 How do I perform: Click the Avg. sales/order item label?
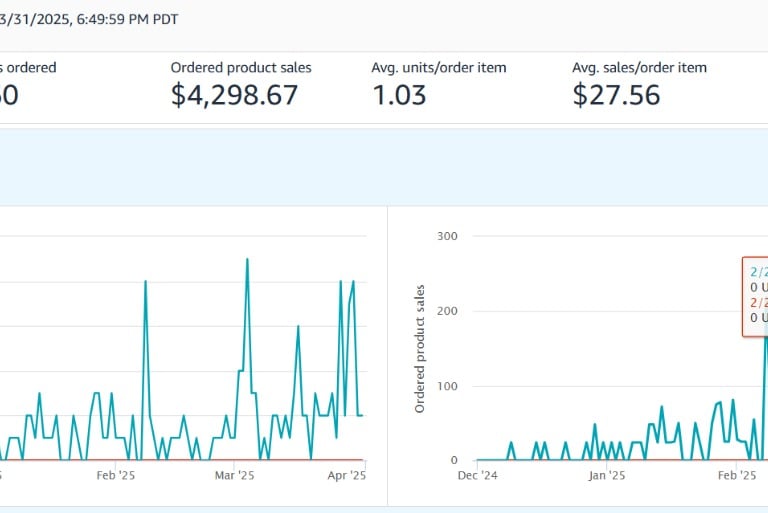coord(639,68)
